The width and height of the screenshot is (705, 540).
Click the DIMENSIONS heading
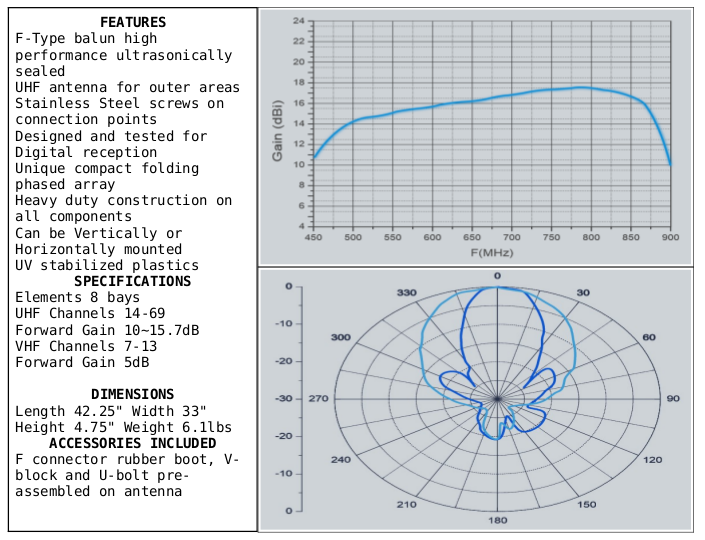pyautogui.click(x=133, y=394)
